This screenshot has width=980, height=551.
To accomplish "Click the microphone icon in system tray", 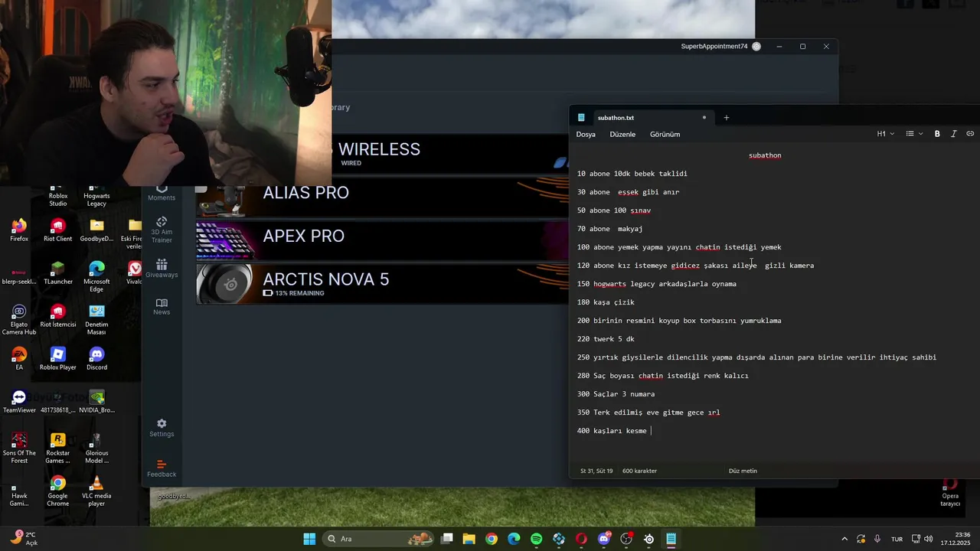I will pos(877,539).
